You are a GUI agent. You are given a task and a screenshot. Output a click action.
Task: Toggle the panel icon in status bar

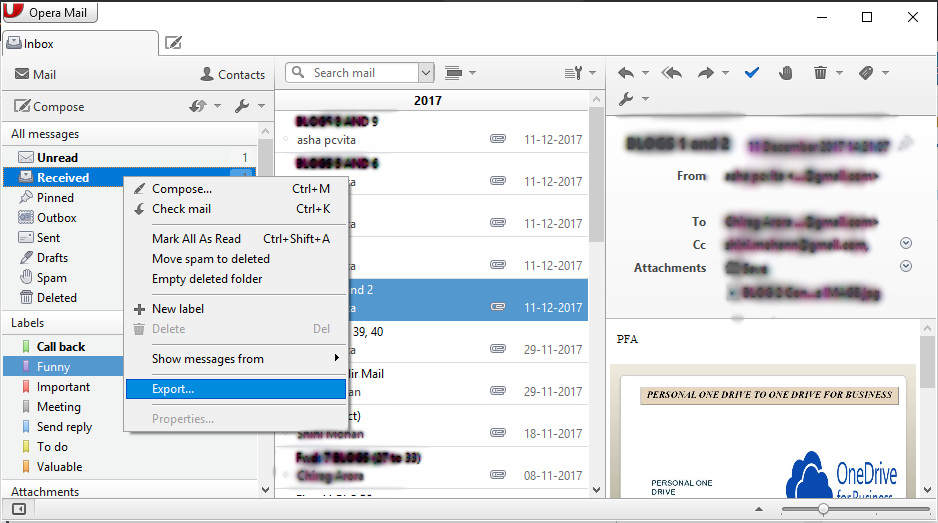coord(19,509)
